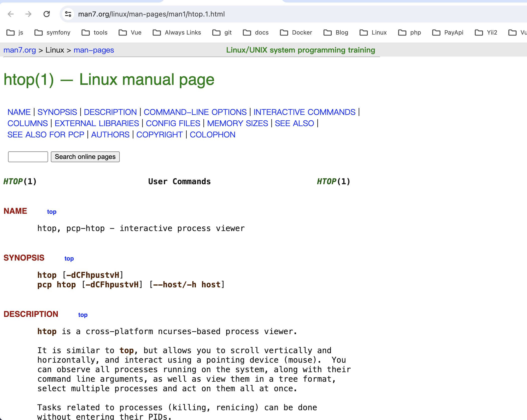This screenshot has height=420, width=527.
Task: Open site permissions via the address bar icon
Action: tap(68, 14)
